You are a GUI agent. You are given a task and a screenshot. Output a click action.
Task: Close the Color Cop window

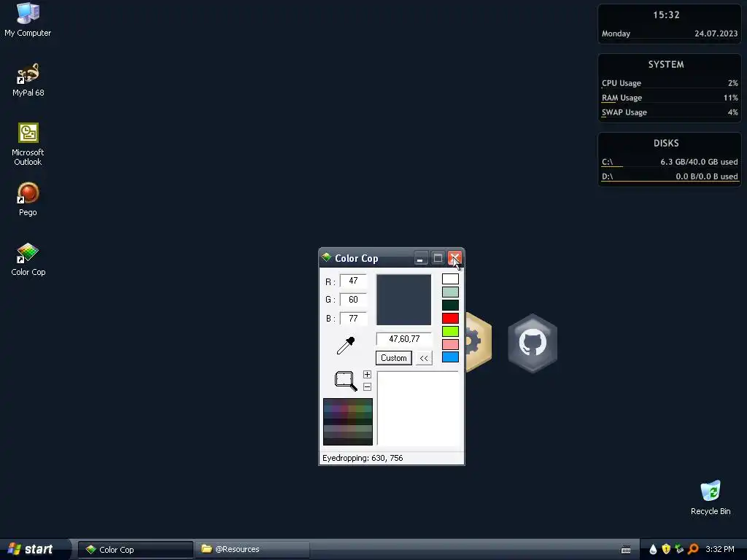click(454, 258)
